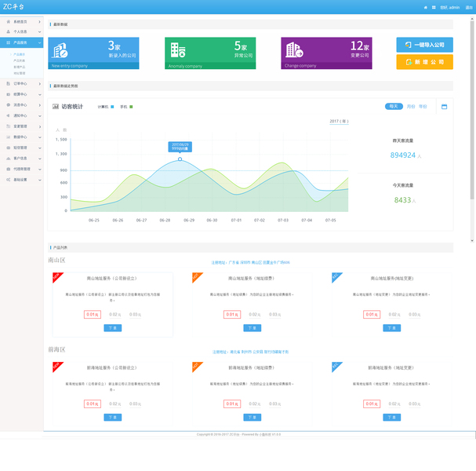Viewport: 476px width, 471px height.
Task: Open the 2017 (年) year selector
Action: (x=339, y=121)
